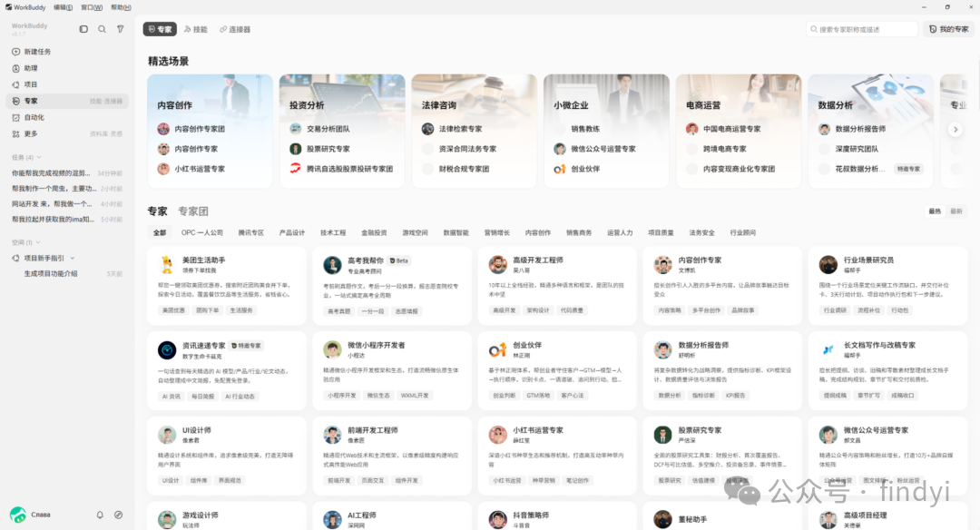Image resolution: width=980 pixels, height=530 pixels.
Task: Open the 编辑(E) menu
Action: 64,7
